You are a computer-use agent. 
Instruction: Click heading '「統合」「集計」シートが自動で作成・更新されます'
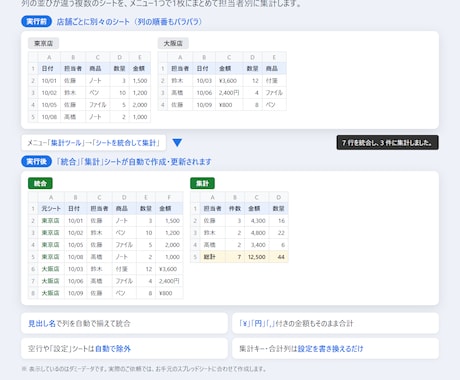134,162
